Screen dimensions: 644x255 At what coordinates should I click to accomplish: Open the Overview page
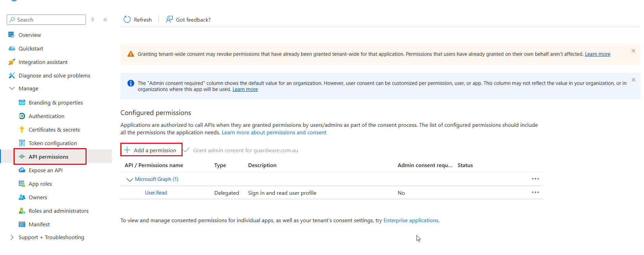pyautogui.click(x=29, y=35)
